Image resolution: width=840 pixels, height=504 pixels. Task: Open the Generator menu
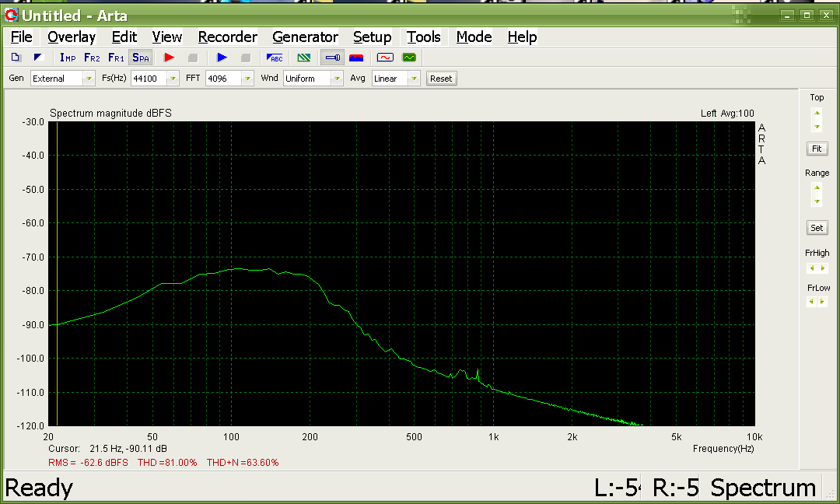coord(305,37)
